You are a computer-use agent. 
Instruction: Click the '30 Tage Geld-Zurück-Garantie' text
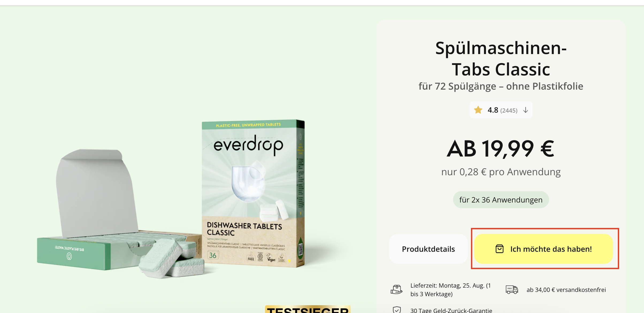(451, 310)
